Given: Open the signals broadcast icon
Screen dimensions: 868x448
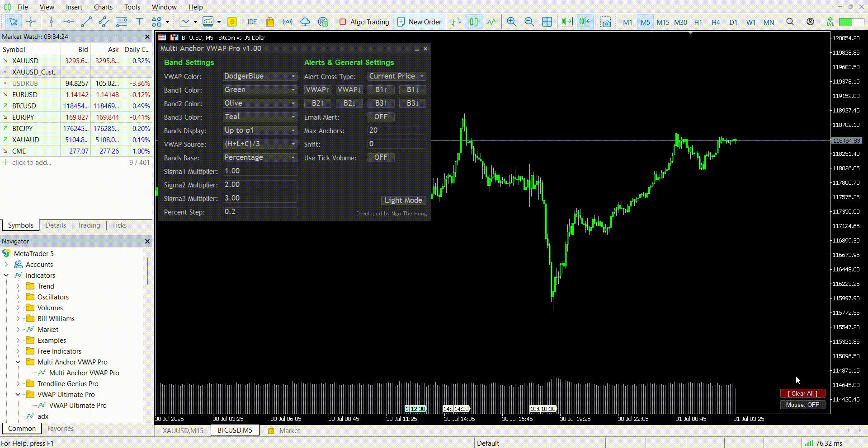Looking at the screenshot, I should (x=288, y=22).
